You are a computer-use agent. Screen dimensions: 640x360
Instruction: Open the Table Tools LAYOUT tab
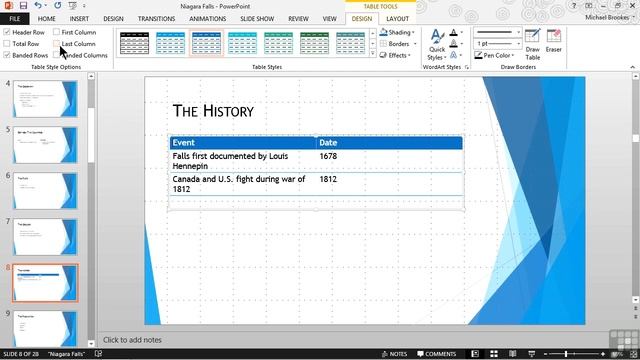pyautogui.click(x=397, y=19)
